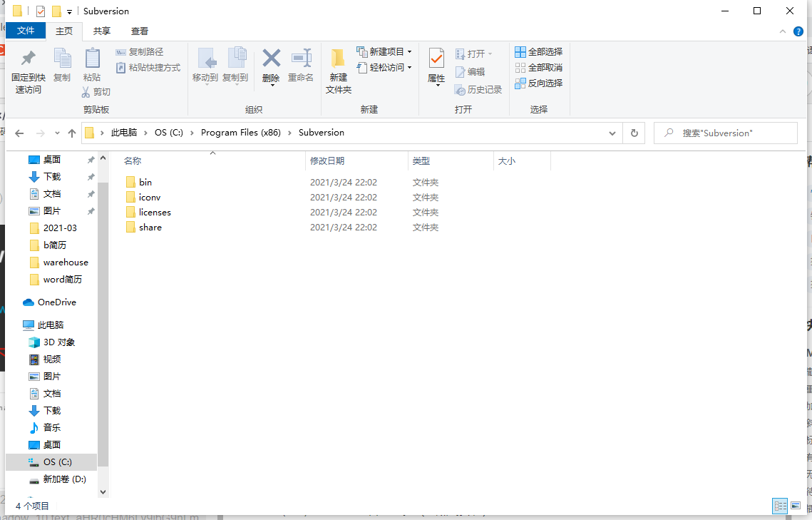Viewport: 812px width, 520px height.
Task: Open b简历 folder in sidebar
Action: (x=55, y=245)
